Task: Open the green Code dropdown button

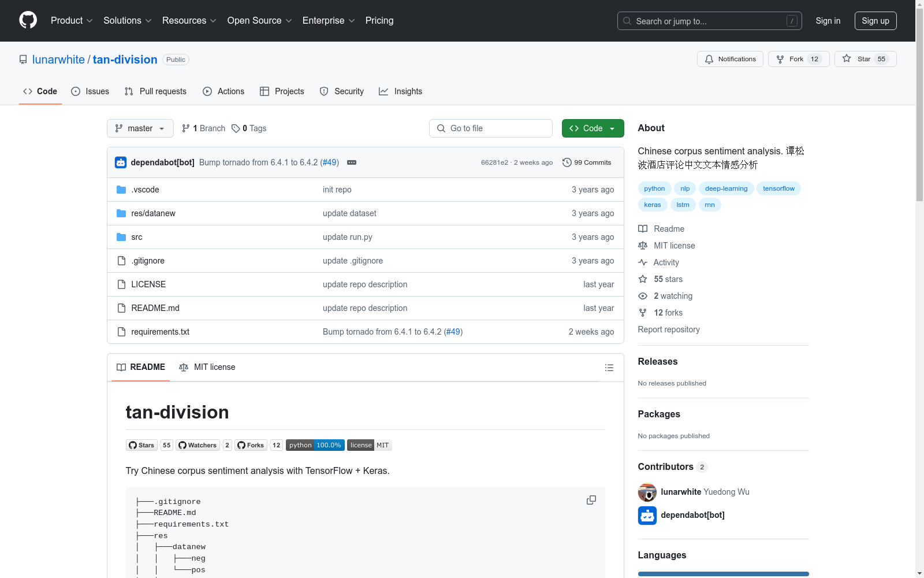Action: pos(593,128)
